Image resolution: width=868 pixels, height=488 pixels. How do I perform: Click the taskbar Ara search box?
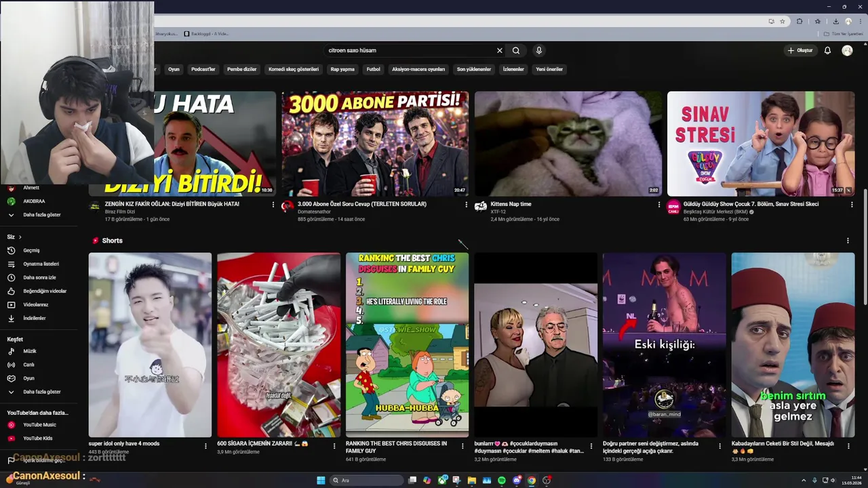pyautogui.click(x=366, y=481)
